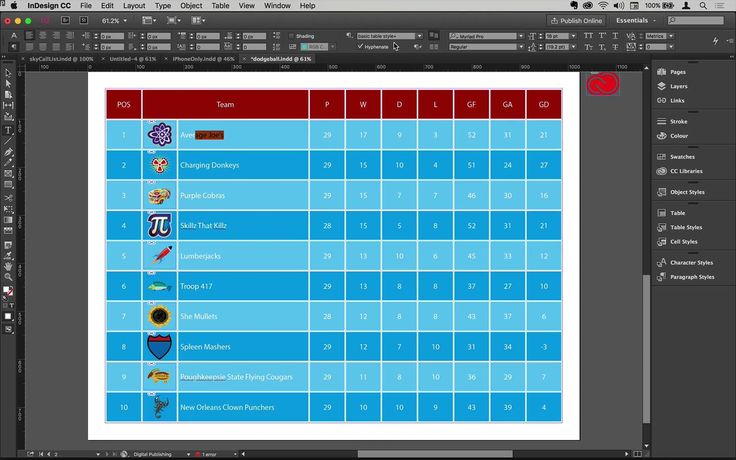Open the Type menu

coord(163,6)
